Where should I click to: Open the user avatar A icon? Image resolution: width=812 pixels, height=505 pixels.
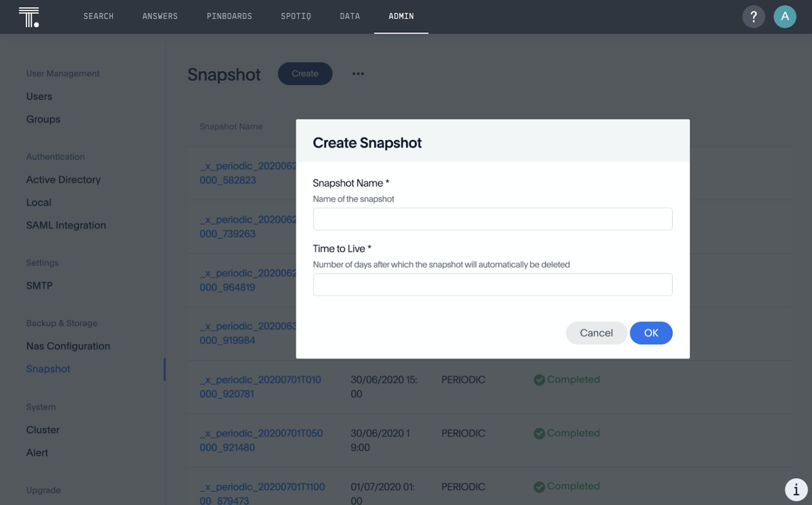[785, 17]
